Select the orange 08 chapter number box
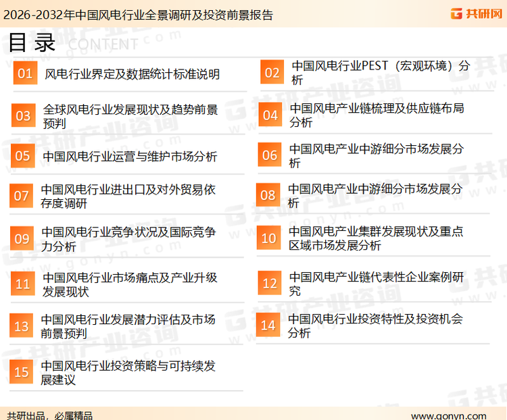507x420 pixels. (268, 195)
